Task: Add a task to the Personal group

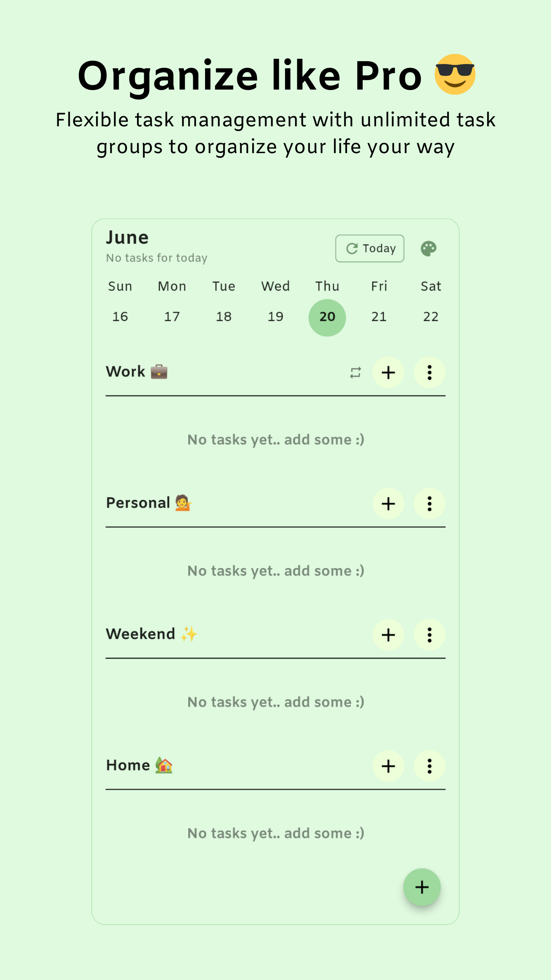Action: 388,503
